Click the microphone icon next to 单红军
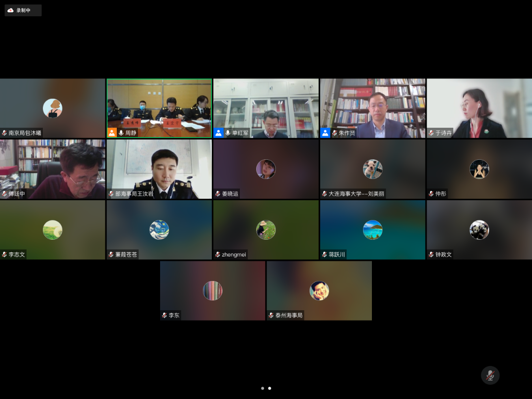532x399 pixels. [228, 133]
